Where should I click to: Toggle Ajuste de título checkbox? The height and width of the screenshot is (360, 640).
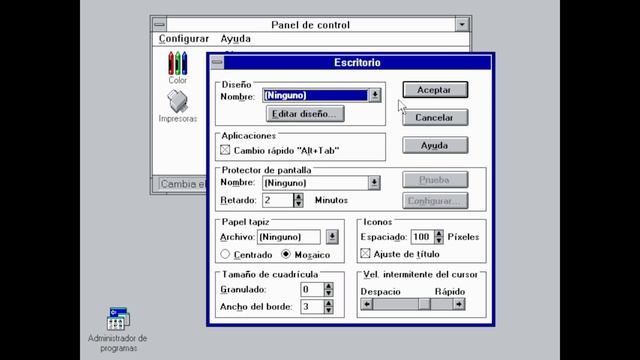(x=365, y=254)
